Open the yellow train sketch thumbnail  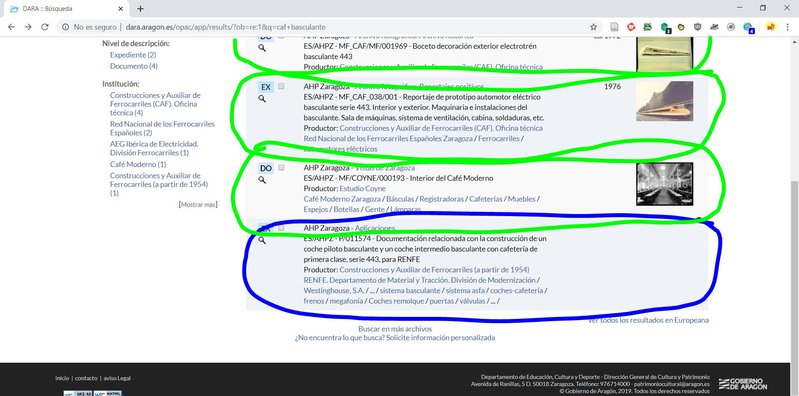click(x=664, y=54)
